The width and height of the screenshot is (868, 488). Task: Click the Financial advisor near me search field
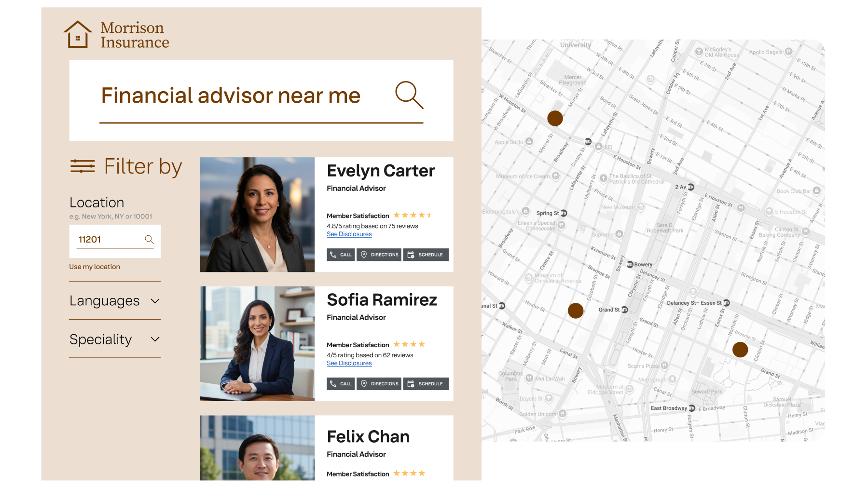pos(261,100)
